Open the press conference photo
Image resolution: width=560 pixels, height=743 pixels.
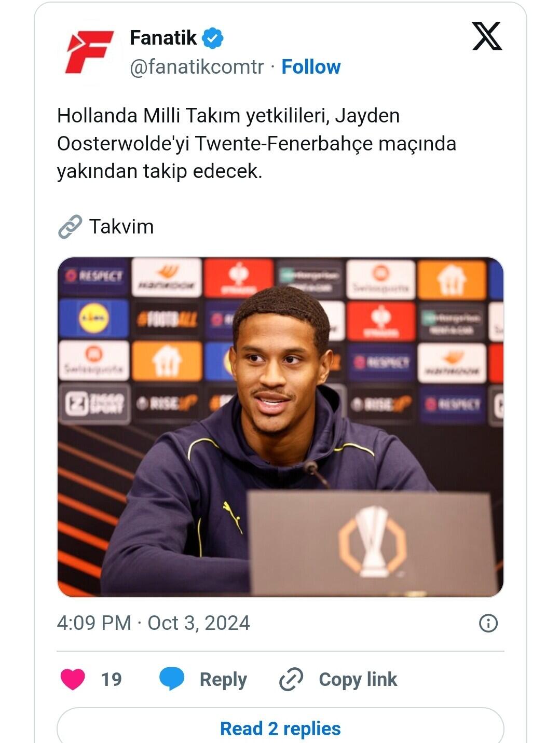coord(280,427)
